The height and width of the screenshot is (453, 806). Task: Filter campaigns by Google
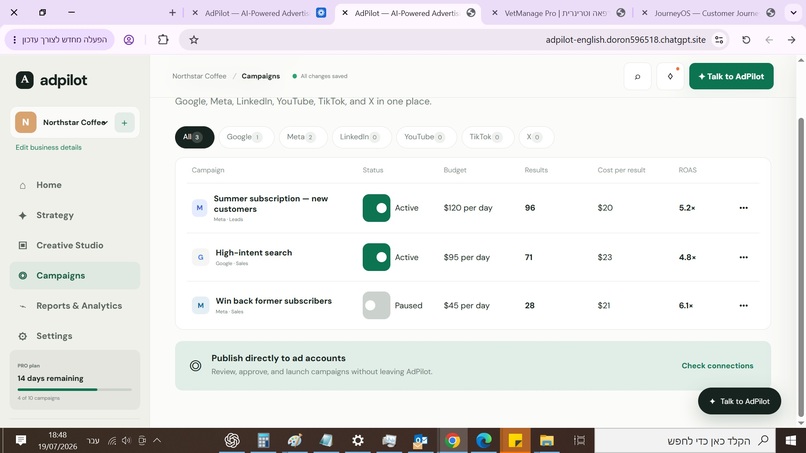(x=246, y=137)
